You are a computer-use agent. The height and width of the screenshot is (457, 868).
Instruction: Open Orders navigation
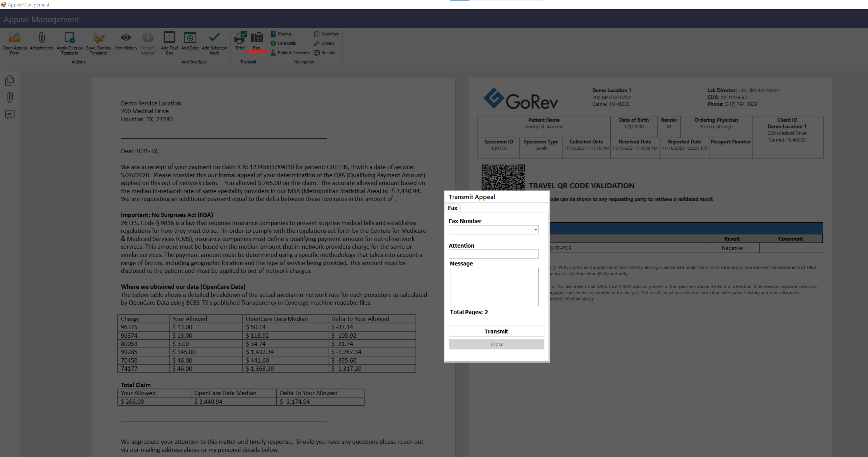(324, 43)
